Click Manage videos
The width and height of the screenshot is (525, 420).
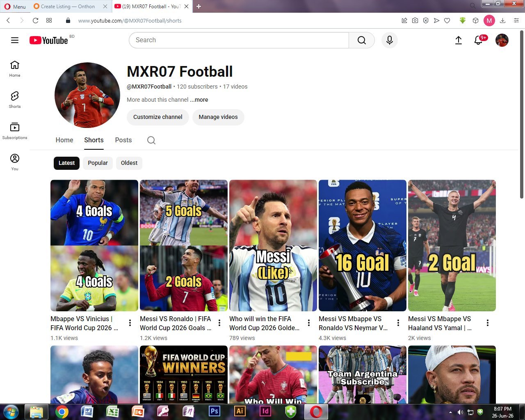coord(218,117)
